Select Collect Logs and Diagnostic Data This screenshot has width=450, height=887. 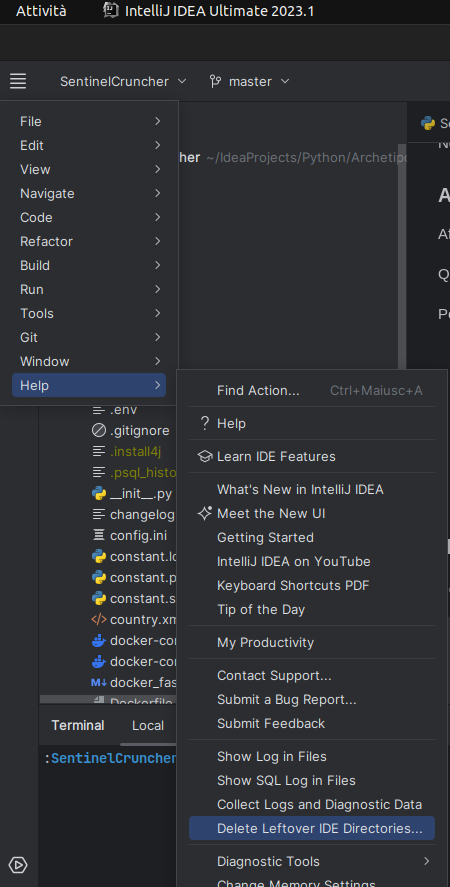click(x=312, y=804)
